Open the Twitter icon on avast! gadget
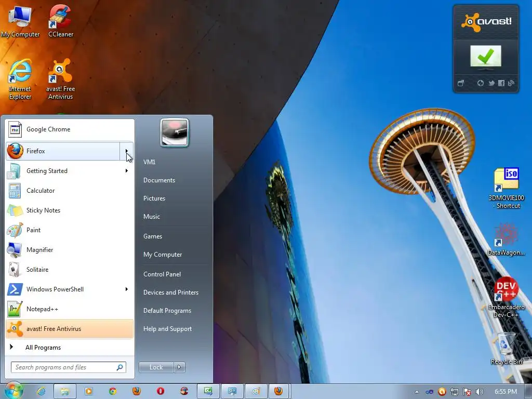This screenshot has height=399, width=532. coord(491,83)
